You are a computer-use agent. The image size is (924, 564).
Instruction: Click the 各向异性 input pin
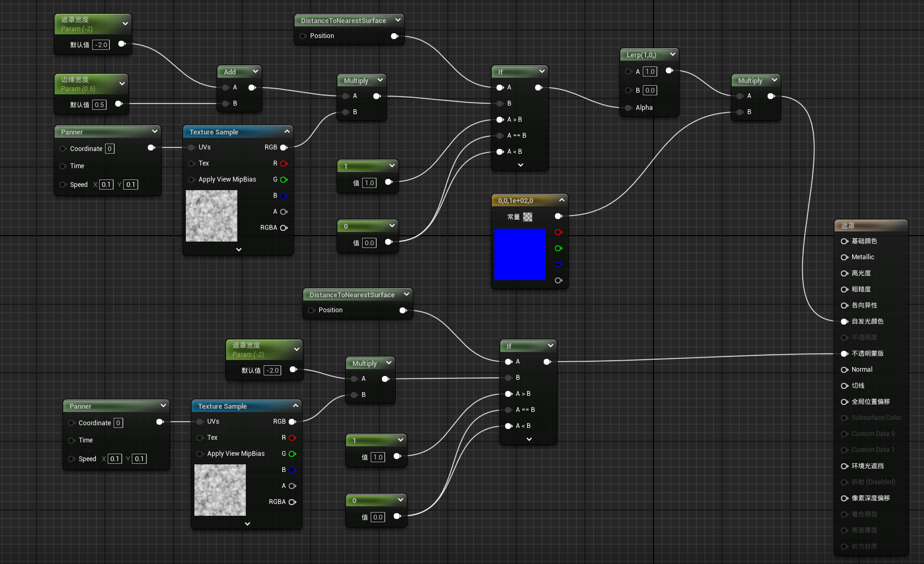(x=845, y=305)
